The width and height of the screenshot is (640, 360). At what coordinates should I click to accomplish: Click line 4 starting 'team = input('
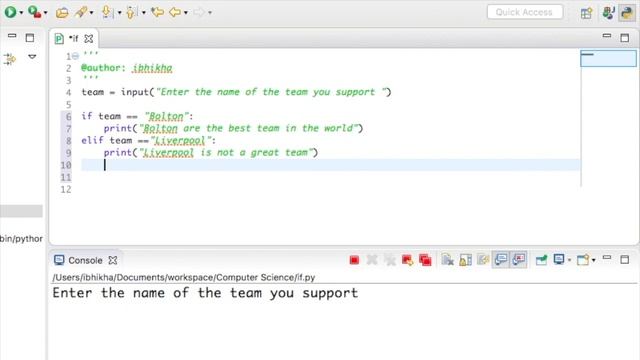point(236,92)
